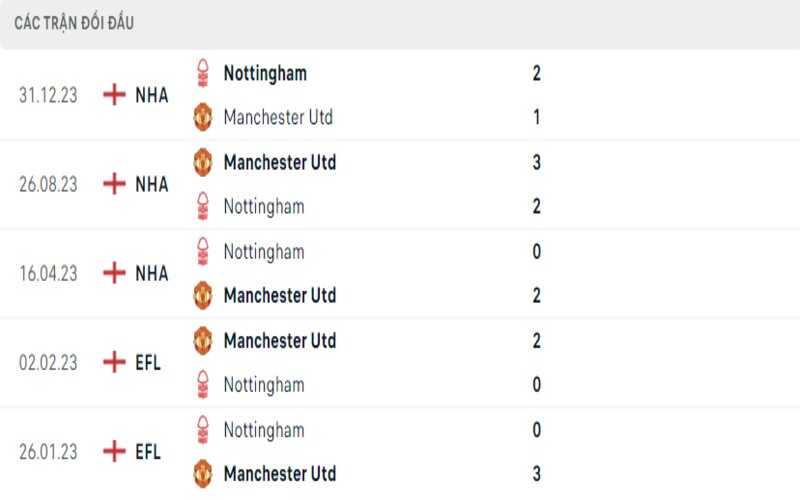The height and width of the screenshot is (500, 800).
Task: Open Manchester Utd team in 26.08.23 match
Action: click(x=279, y=162)
